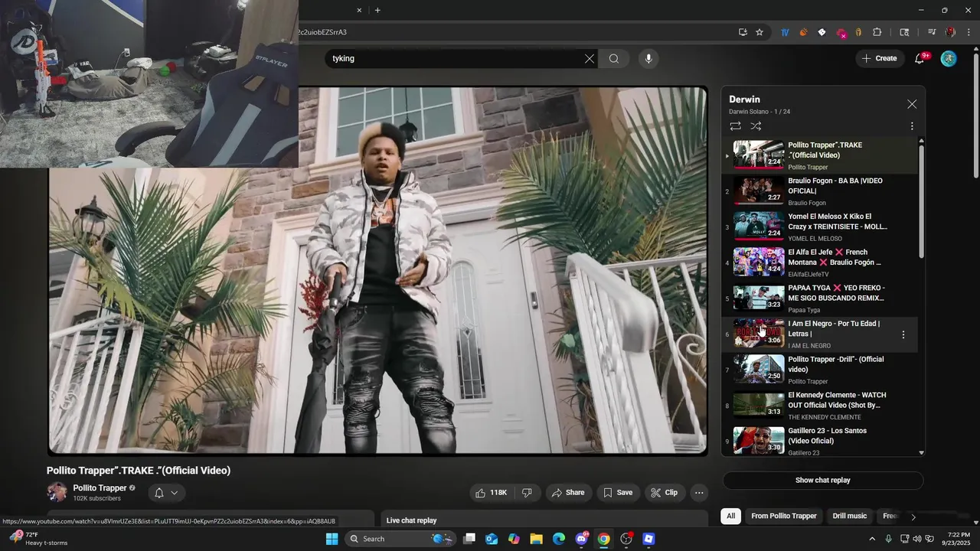Show more filter chips with the arrow
Viewport: 980px width, 551px height.
(x=913, y=517)
